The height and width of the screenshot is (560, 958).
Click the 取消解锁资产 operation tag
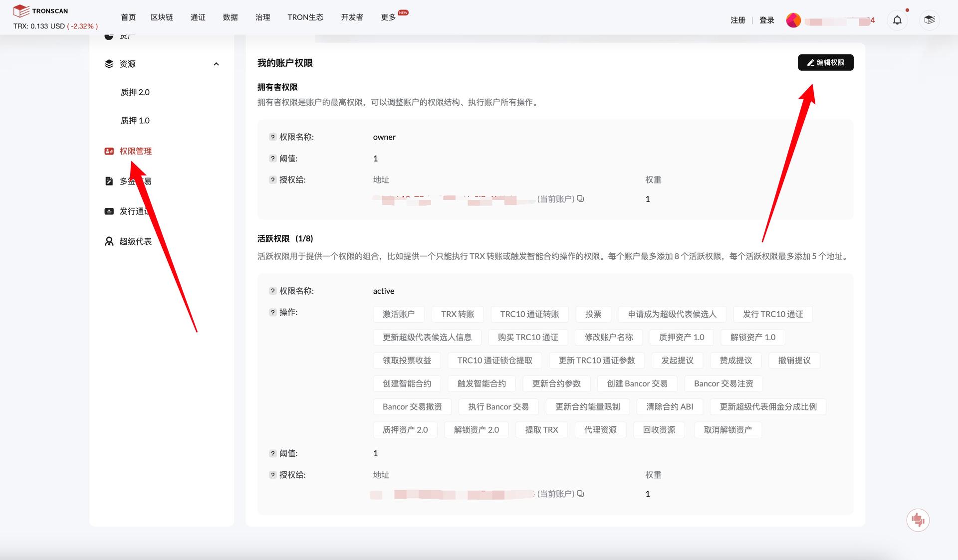click(x=727, y=430)
